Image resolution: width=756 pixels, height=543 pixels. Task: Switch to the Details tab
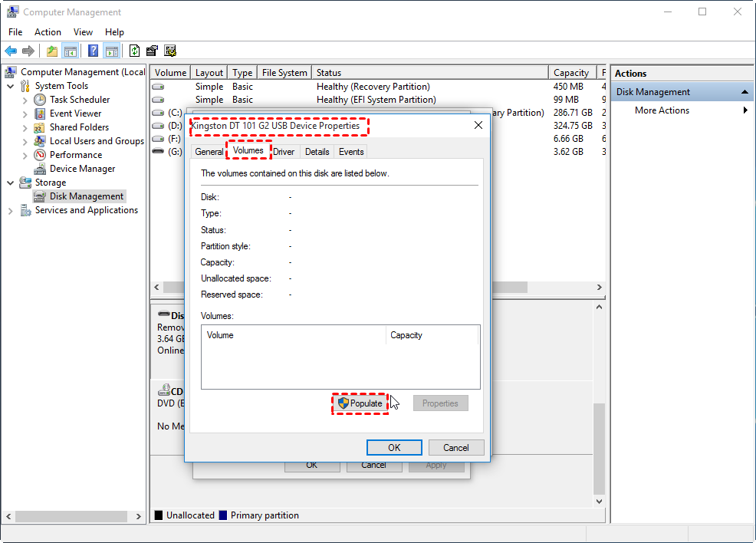[x=317, y=152]
